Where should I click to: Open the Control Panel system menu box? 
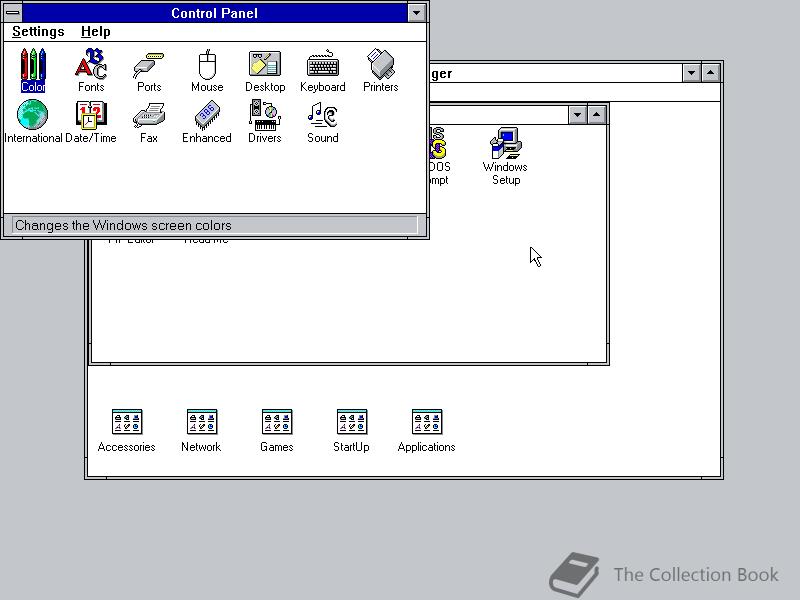pyautogui.click(x=13, y=13)
